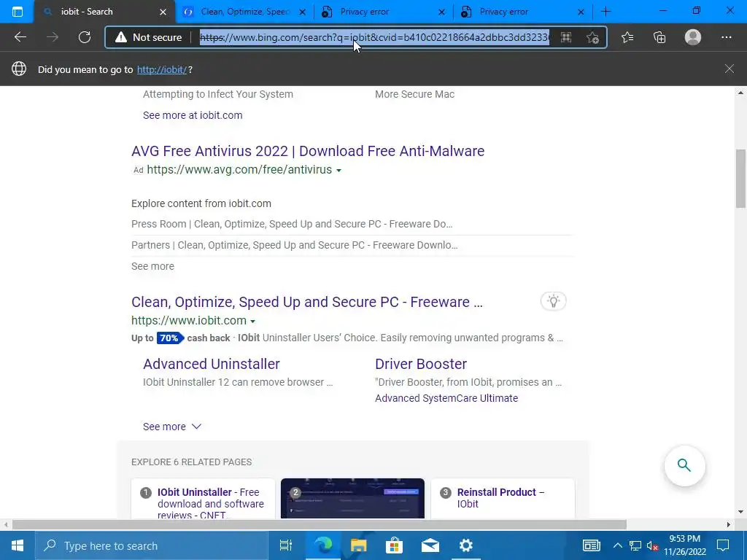
Task: Open Mail app from taskbar
Action: click(430, 545)
